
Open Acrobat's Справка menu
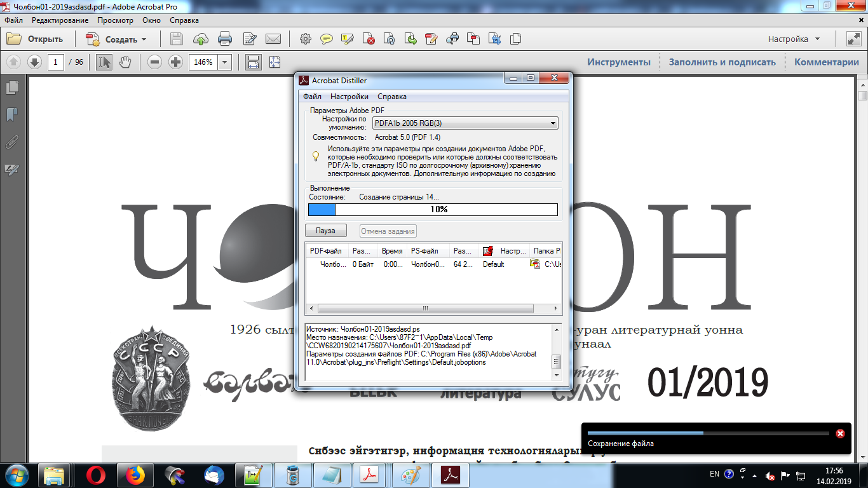point(184,20)
